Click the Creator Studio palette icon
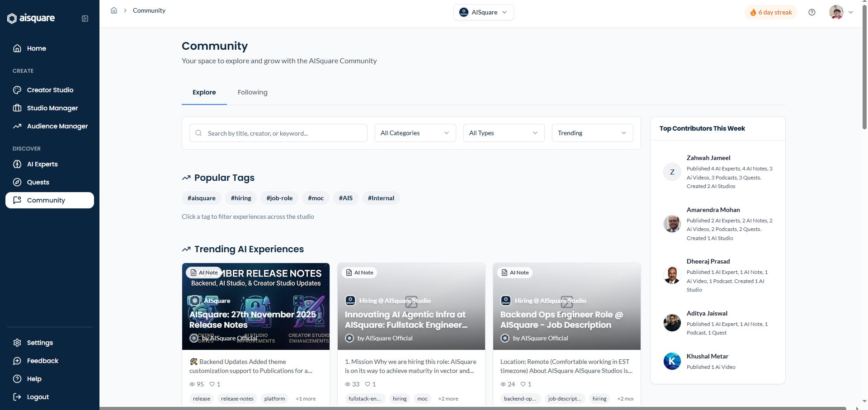 (17, 90)
